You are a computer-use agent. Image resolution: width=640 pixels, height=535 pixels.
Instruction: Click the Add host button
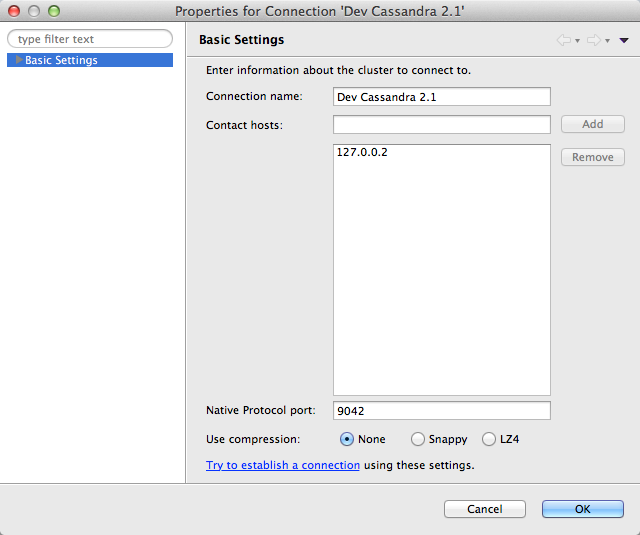tap(593, 124)
